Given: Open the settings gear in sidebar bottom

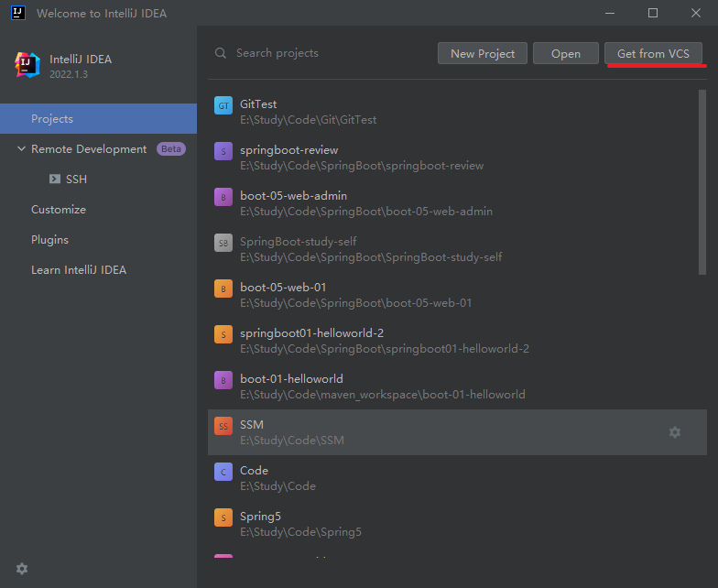Looking at the screenshot, I should click(22, 568).
